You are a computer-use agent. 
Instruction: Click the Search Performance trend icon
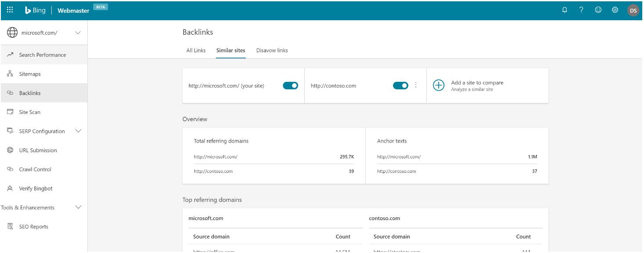(10, 55)
